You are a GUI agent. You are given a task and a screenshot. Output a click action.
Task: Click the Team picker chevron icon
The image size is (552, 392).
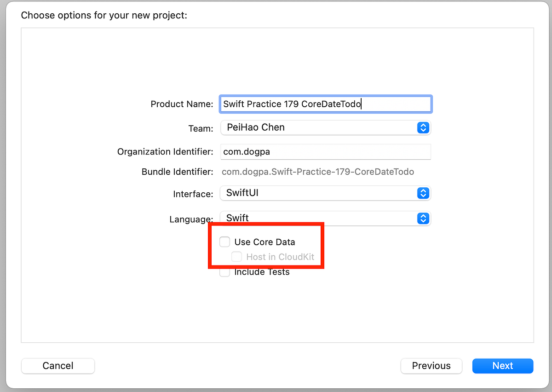click(x=423, y=127)
